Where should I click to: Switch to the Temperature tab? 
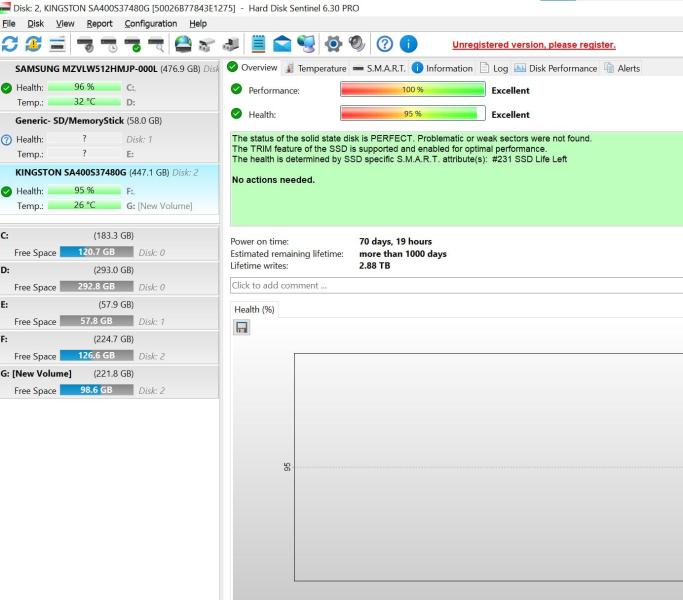click(315, 68)
